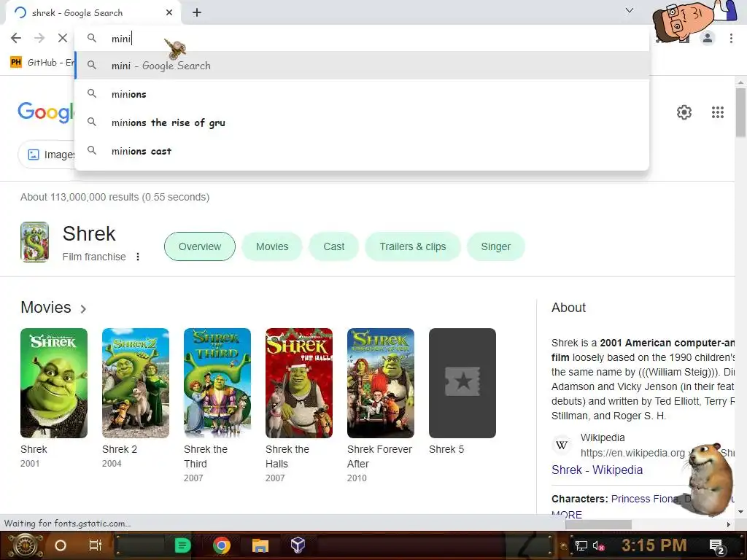
Task: Open the 'Shrek - Wikipedia' link
Action: [x=597, y=470]
